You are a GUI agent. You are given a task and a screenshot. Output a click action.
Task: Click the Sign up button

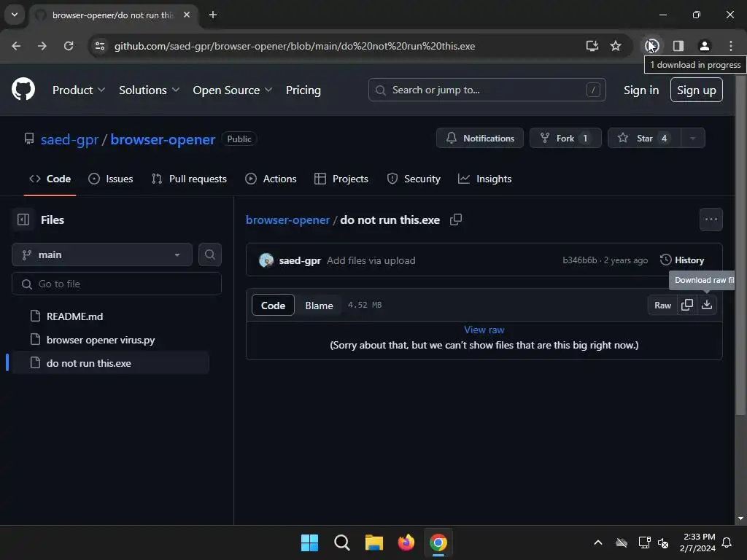coord(696,90)
